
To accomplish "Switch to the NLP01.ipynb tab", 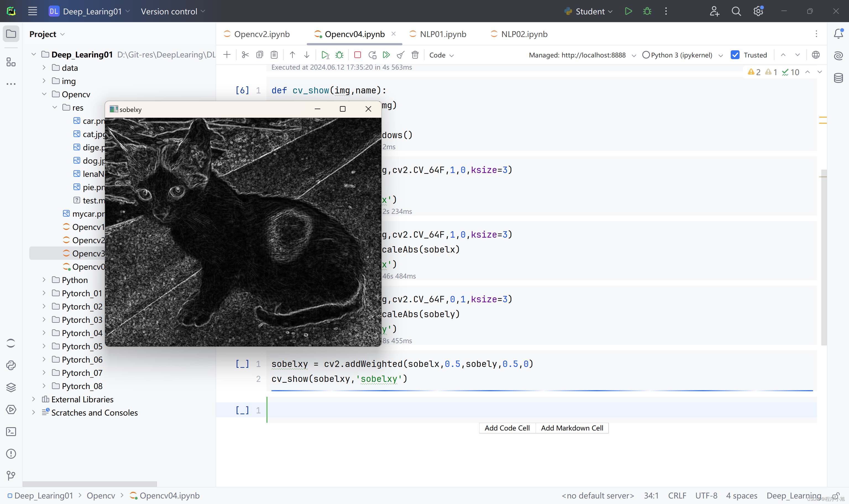I will click(x=438, y=34).
